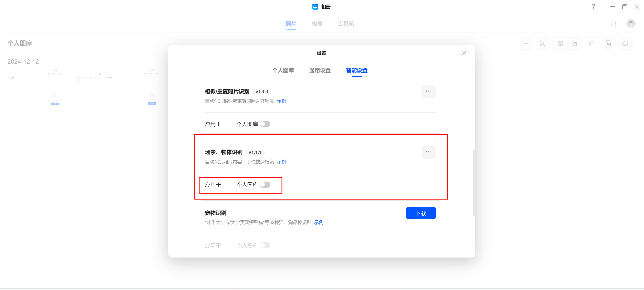Click the refresh icon in toolbar
644x290 pixels.
tap(626, 43)
